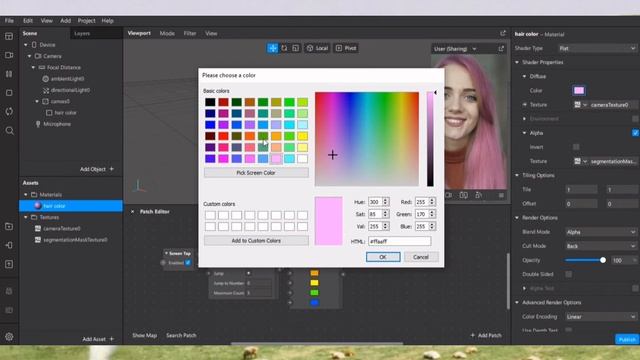Click hair color material sphere icon
This screenshot has height=360, width=640.
38,206
